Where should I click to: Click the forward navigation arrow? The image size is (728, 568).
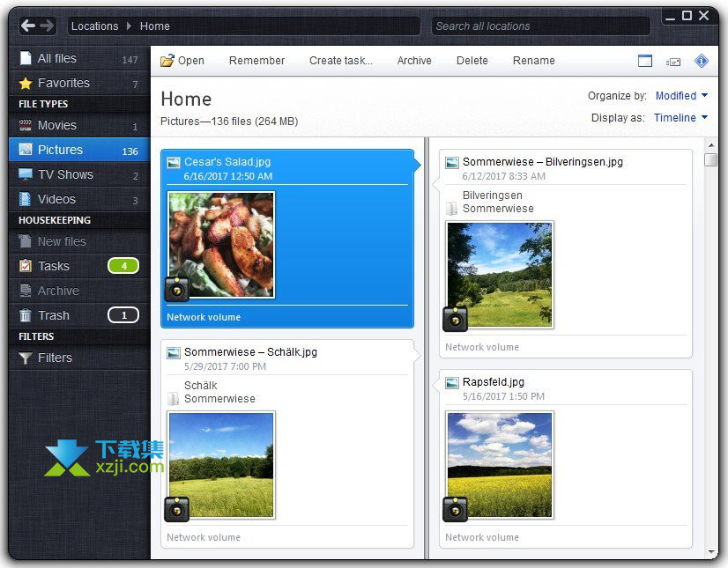point(48,26)
